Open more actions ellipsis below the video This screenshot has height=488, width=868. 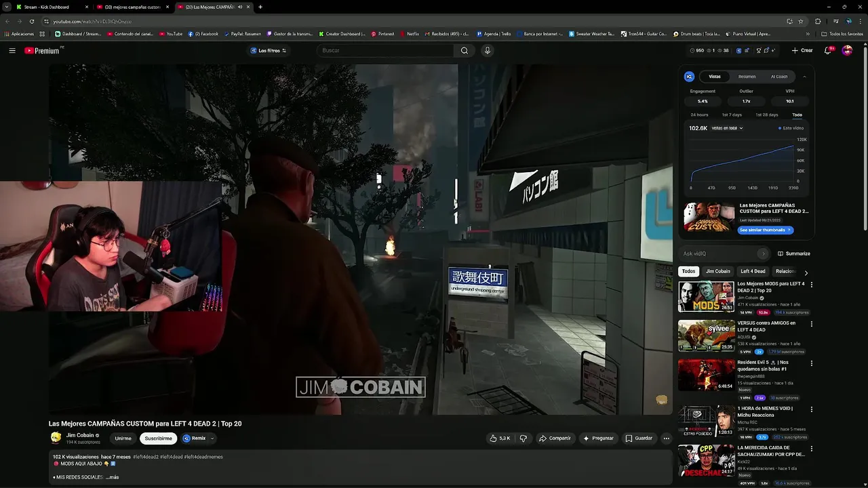click(666, 439)
